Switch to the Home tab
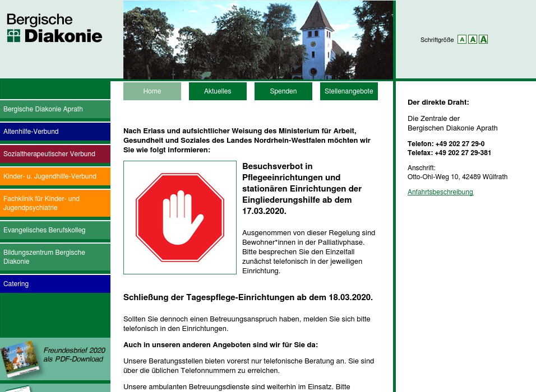This screenshot has height=392, width=536. [x=152, y=91]
